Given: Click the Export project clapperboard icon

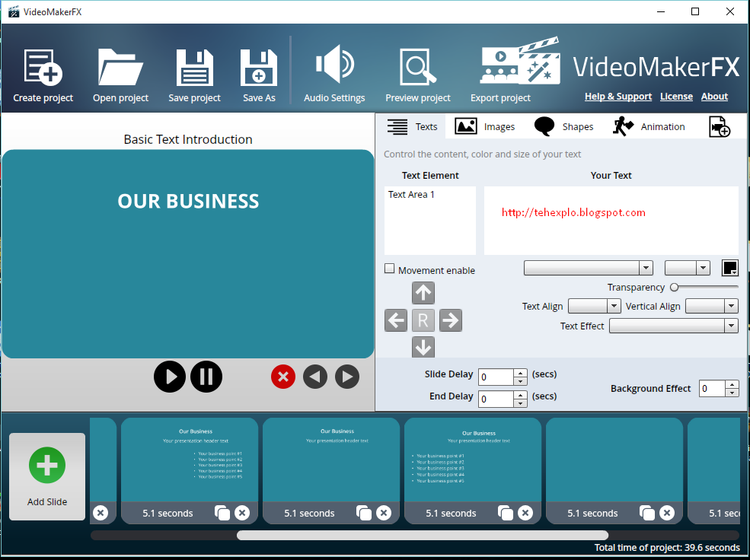Looking at the screenshot, I should tap(519, 61).
